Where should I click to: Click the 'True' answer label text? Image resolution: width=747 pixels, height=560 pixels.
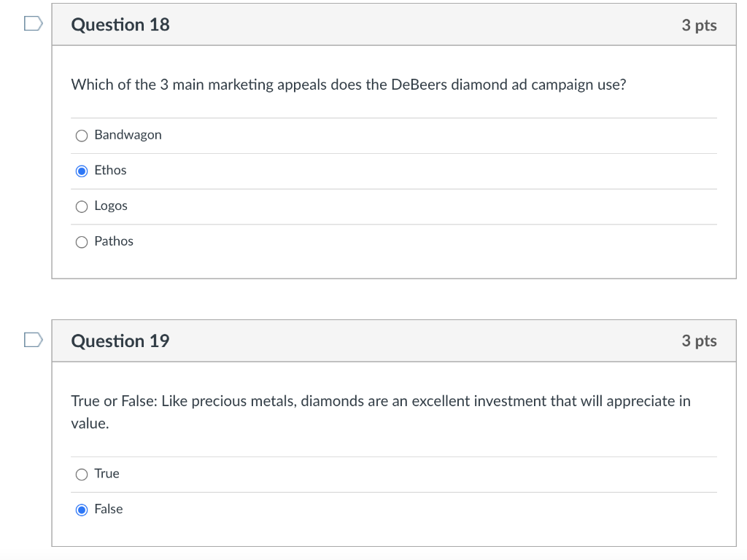tap(107, 473)
